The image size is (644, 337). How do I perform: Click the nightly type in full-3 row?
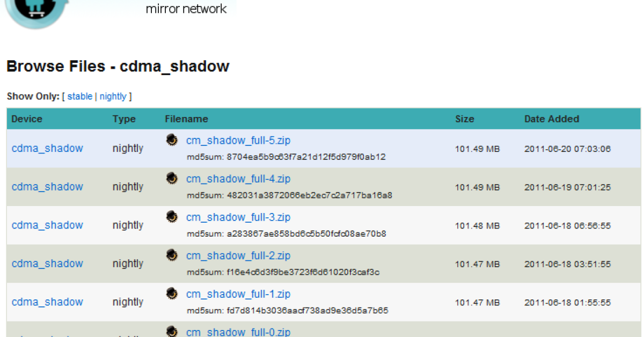[x=128, y=225]
